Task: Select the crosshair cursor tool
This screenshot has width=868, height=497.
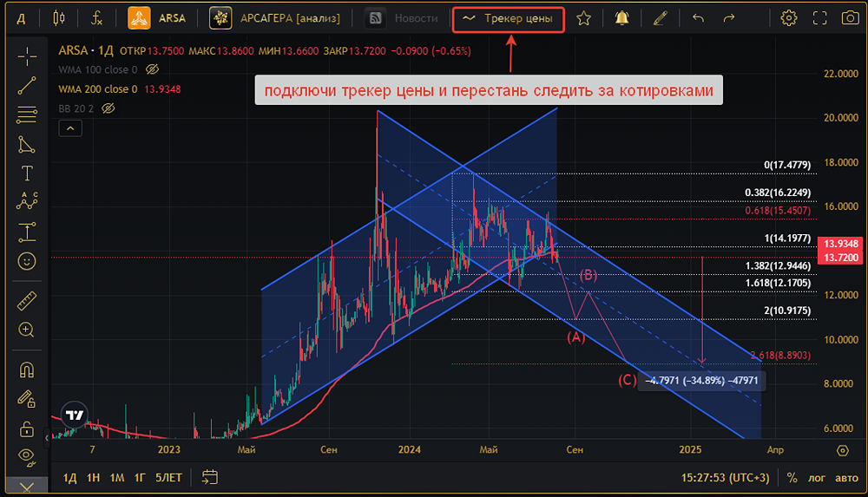Action: [x=27, y=56]
